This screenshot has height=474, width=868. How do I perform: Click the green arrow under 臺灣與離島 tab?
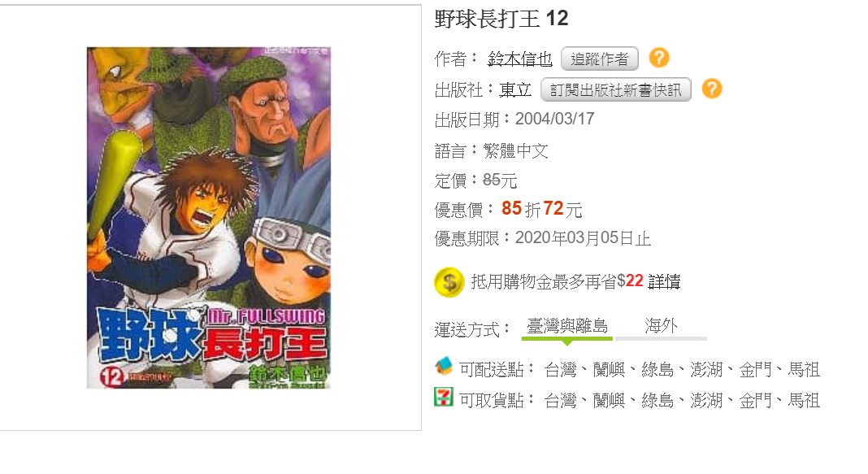[566, 343]
